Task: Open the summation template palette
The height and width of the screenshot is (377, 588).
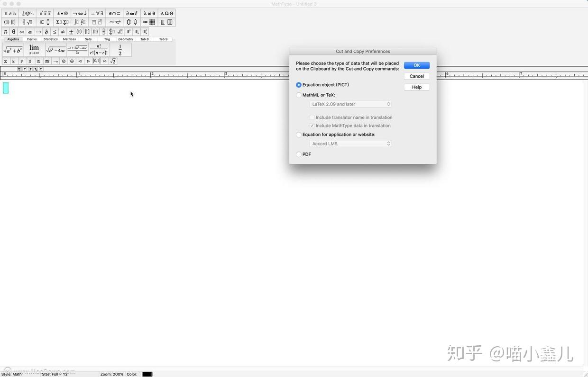Action: [x=62, y=22]
